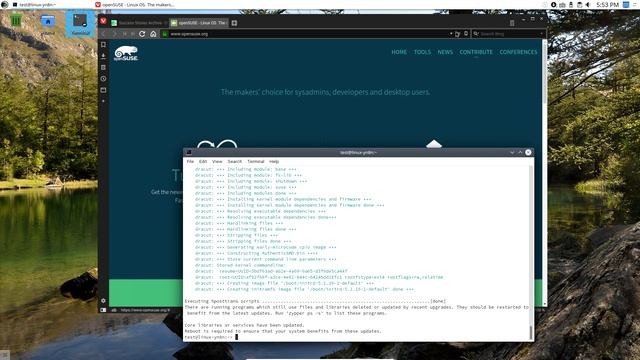
Task: Click the www.opensuse.org address field
Action: [308, 34]
